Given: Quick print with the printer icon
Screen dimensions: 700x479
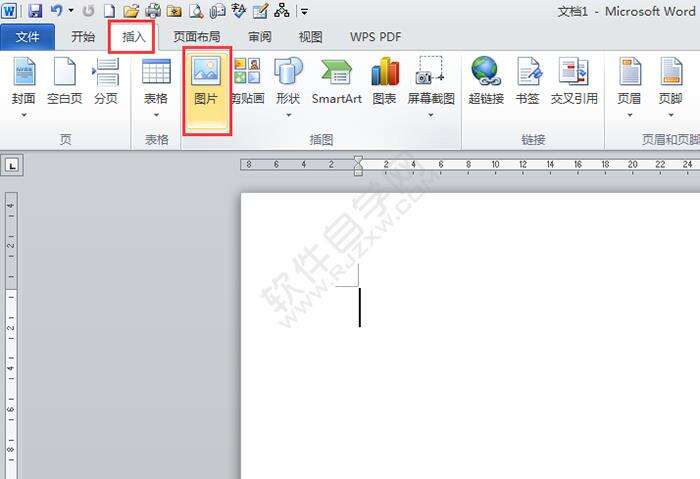Looking at the screenshot, I should [x=153, y=11].
